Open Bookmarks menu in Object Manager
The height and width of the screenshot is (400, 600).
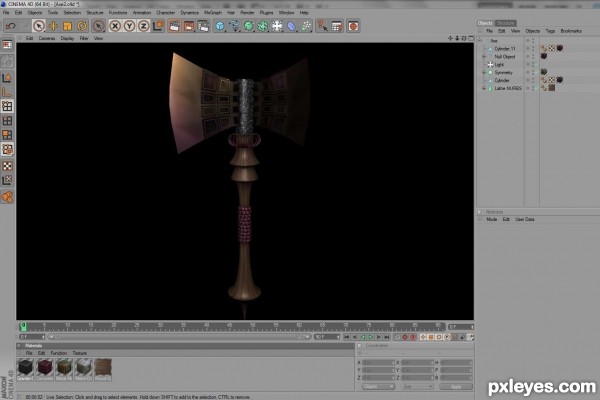pyautogui.click(x=571, y=31)
